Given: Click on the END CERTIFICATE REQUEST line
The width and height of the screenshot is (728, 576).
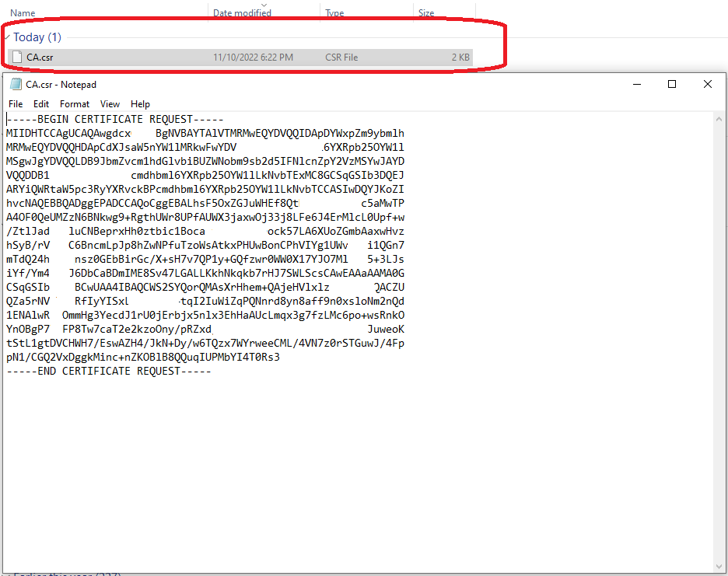Looking at the screenshot, I should click(x=109, y=372).
